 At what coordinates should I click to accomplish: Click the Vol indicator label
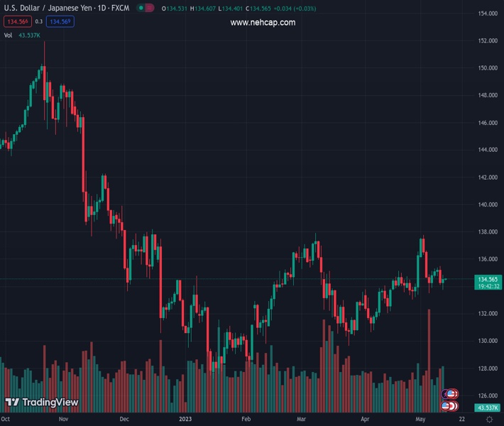(x=8, y=35)
